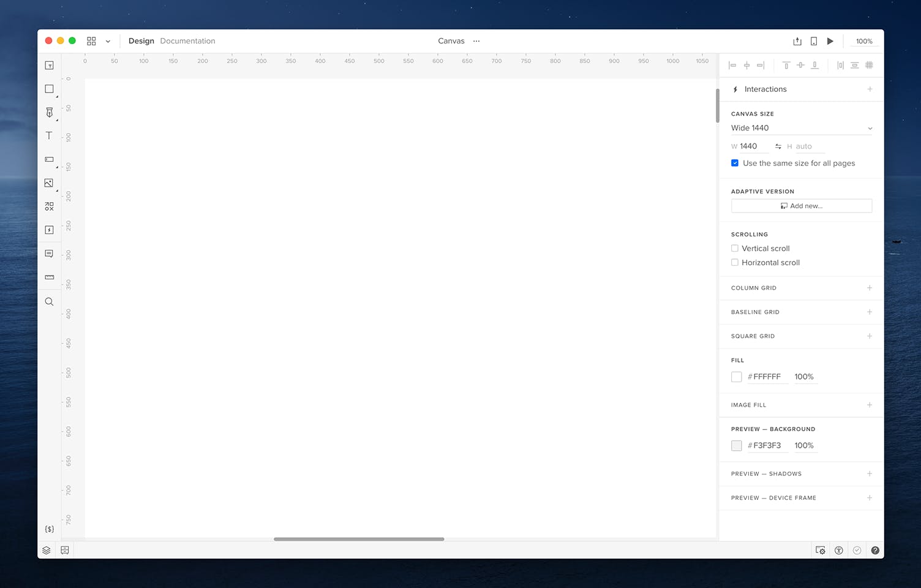The image size is (921, 588).
Task: Share the project using the export icon
Action: point(797,41)
